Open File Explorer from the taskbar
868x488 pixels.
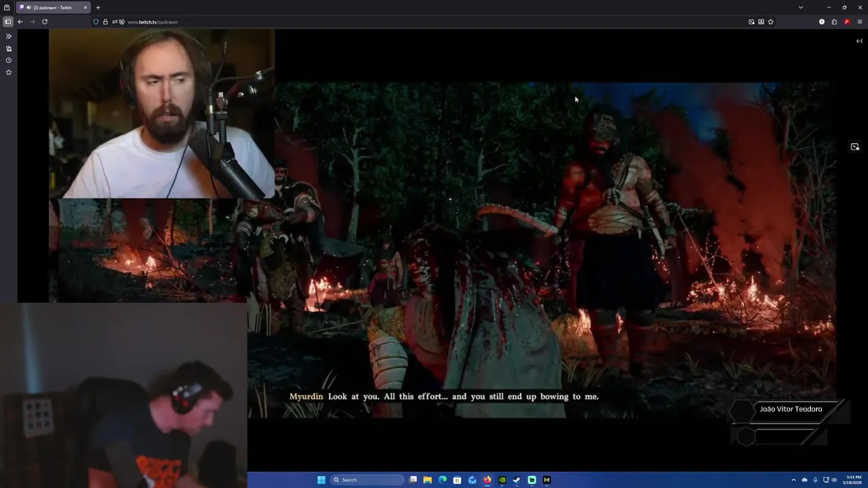(x=427, y=480)
